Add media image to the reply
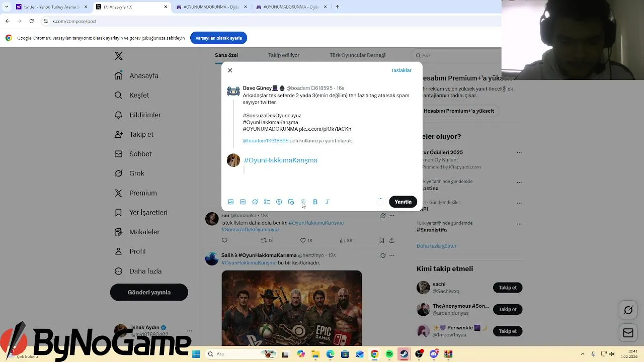The height and width of the screenshot is (362, 644). click(x=231, y=202)
